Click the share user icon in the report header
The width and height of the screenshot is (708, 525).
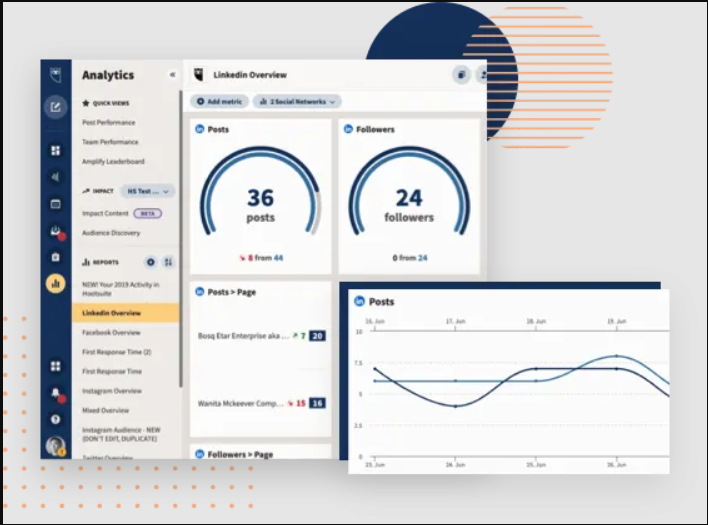(x=482, y=75)
